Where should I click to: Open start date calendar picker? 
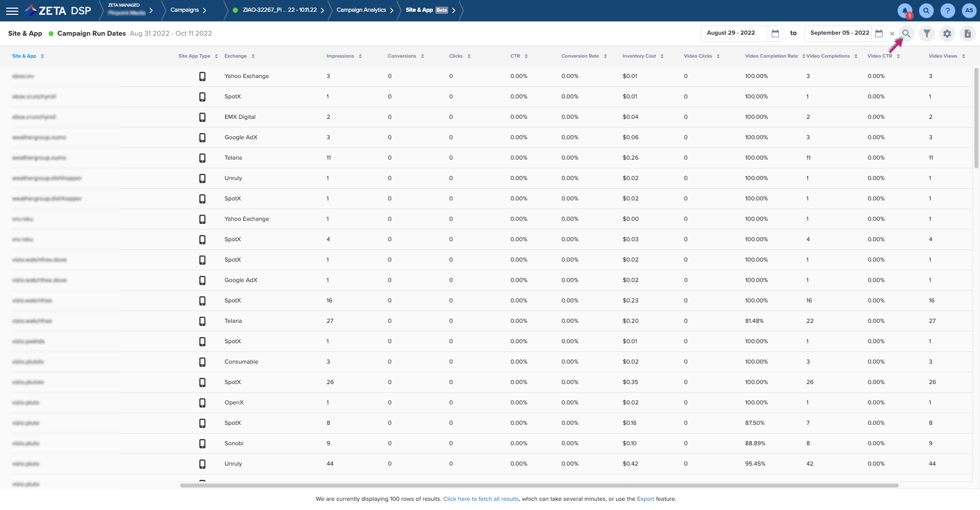click(x=775, y=34)
